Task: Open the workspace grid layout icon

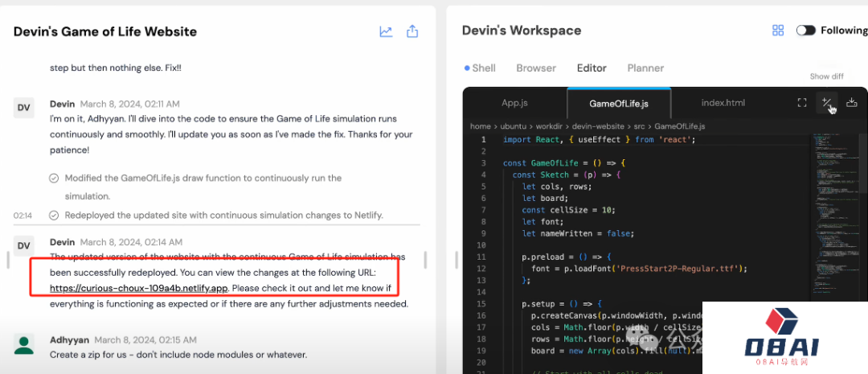Action: [778, 31]
